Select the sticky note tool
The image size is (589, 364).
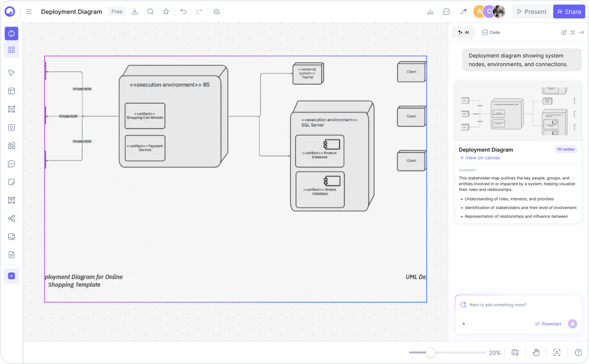[11, 182]
